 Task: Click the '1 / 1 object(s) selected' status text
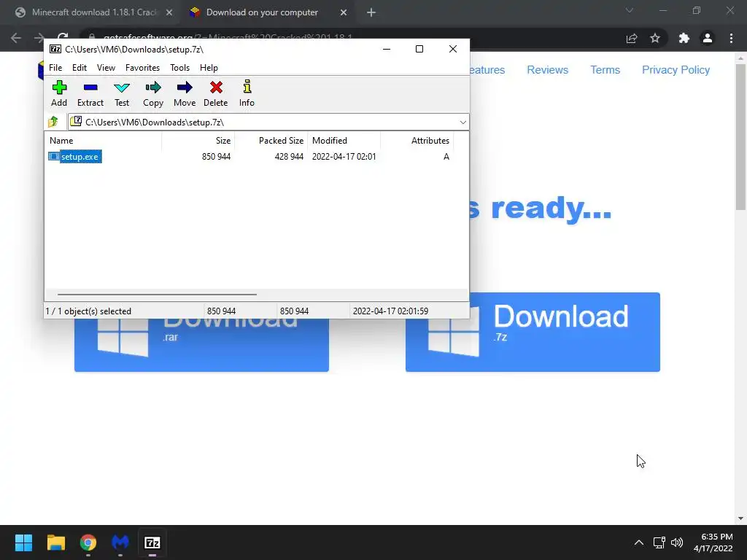[x=88, y=311]
